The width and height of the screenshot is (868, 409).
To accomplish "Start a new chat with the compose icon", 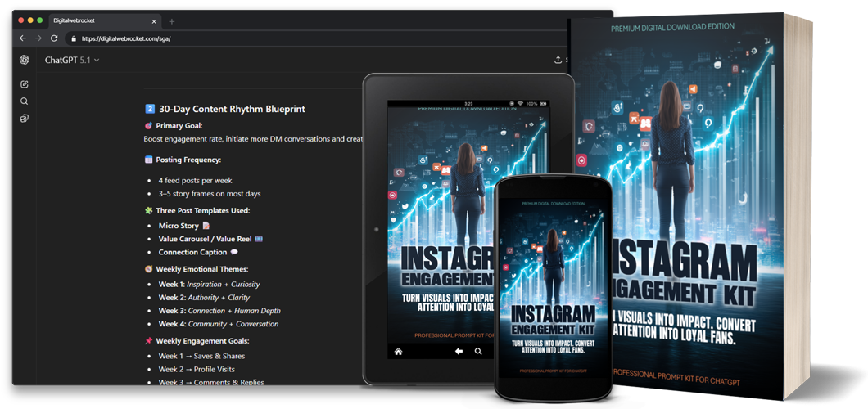I will pyautogui.click(x=25, y=84).
